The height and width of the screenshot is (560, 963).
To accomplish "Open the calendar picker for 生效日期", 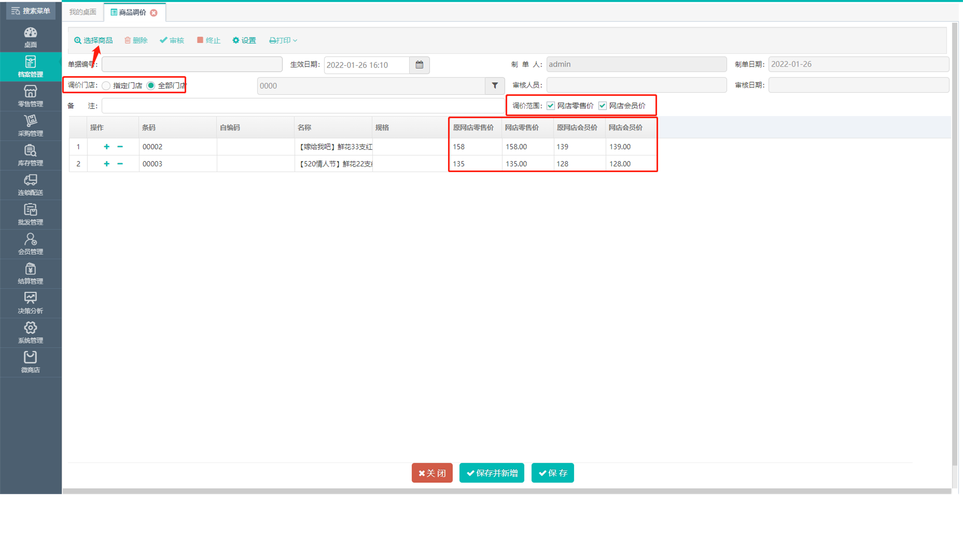I will (420, 65).
